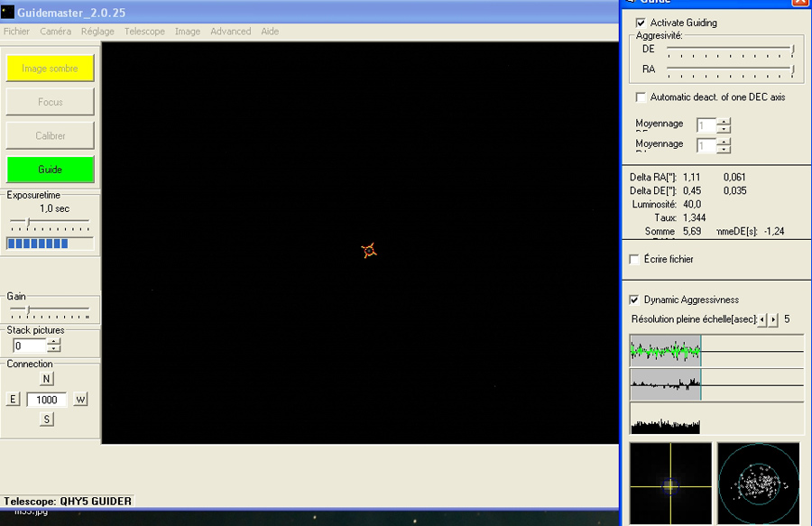
Task: Click the Gain slider
Action: click(50, 312)
